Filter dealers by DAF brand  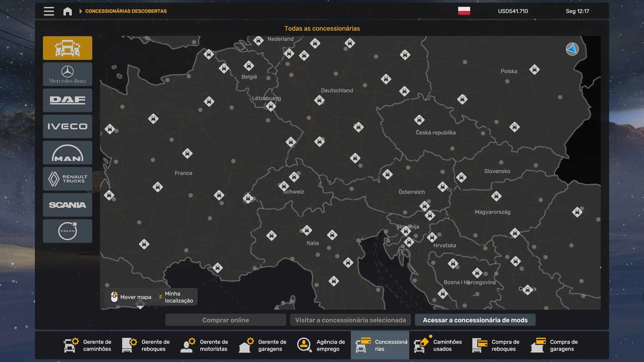coord(67,100)
